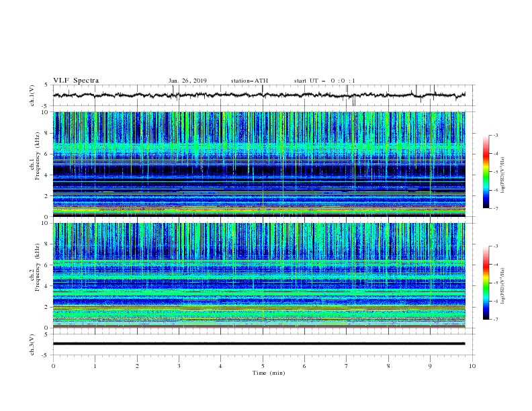Click the log(PSD) label beside ch.2 colorbar
The height and width of the screenshot is (411, 532).
click(502, 285)
